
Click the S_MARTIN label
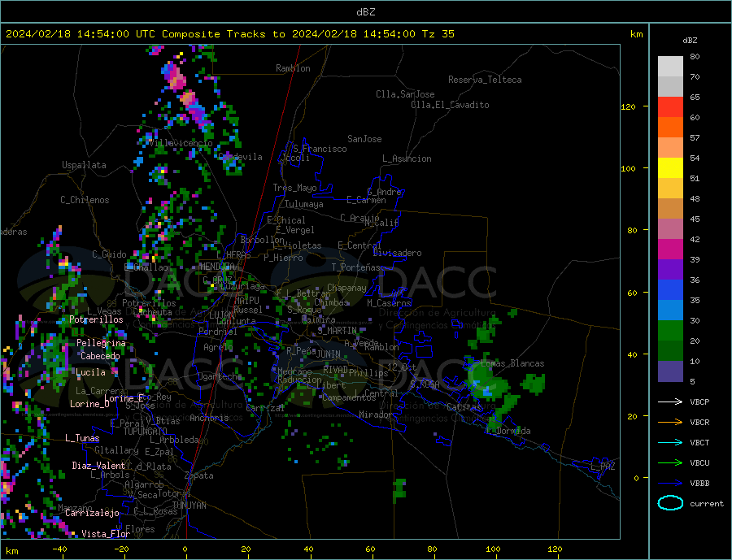click(x=337, y=331)
